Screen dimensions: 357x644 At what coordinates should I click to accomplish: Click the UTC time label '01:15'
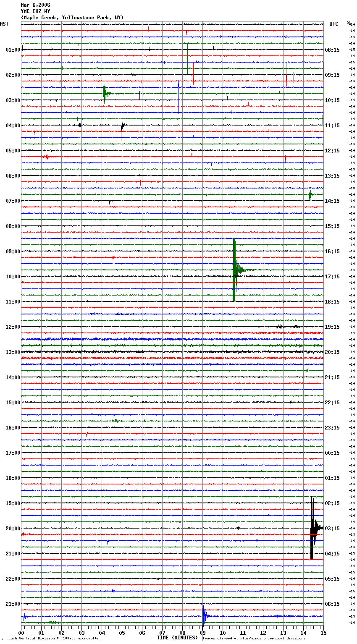click(x=332, y=478)
